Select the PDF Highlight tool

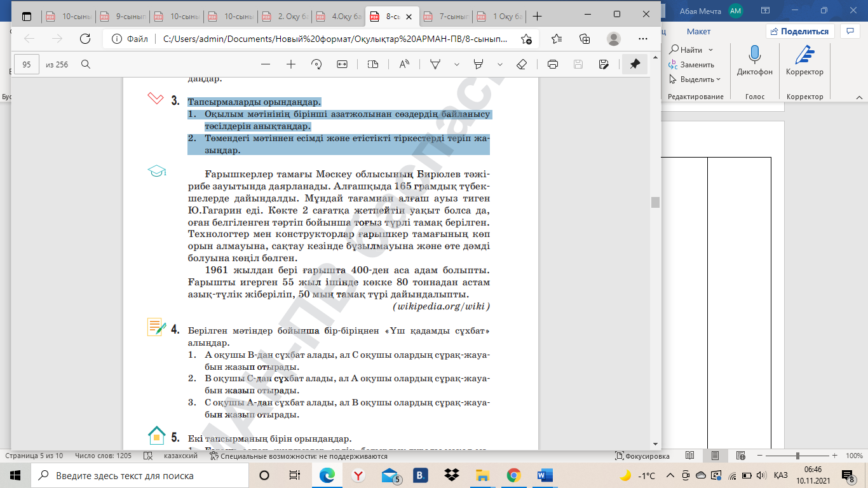tap(479, 64)
